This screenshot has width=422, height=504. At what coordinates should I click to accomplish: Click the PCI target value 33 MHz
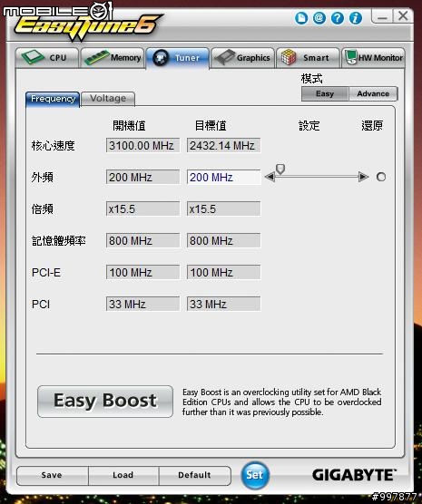coord(223,304)
